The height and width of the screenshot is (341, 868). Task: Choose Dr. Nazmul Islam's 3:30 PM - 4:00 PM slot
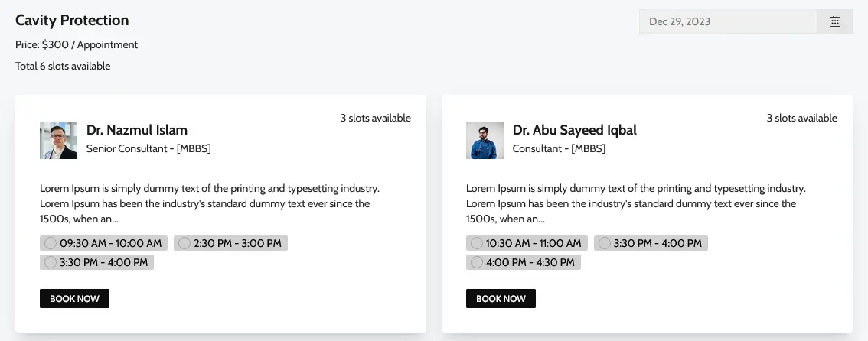[96, 262]
